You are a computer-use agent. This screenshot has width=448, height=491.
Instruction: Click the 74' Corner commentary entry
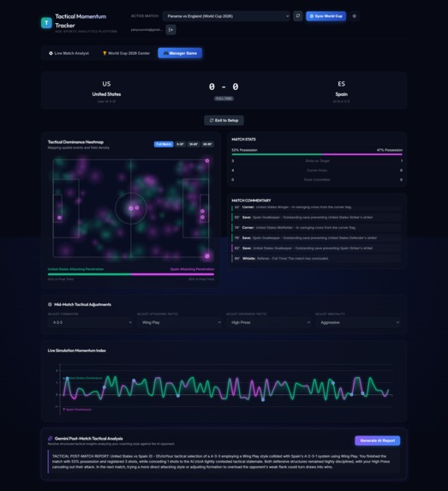316,228
